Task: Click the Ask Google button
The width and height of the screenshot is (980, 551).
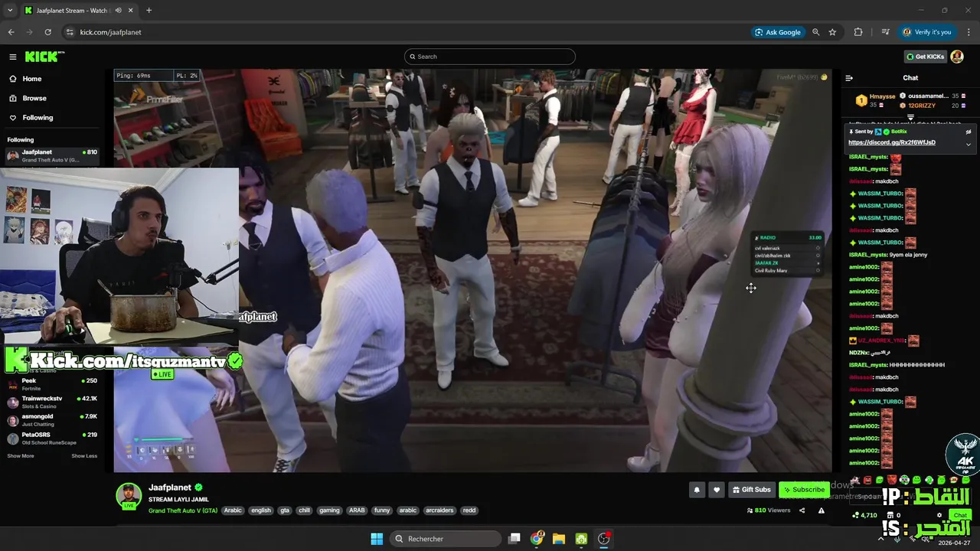Action: [x=778, y=32]
